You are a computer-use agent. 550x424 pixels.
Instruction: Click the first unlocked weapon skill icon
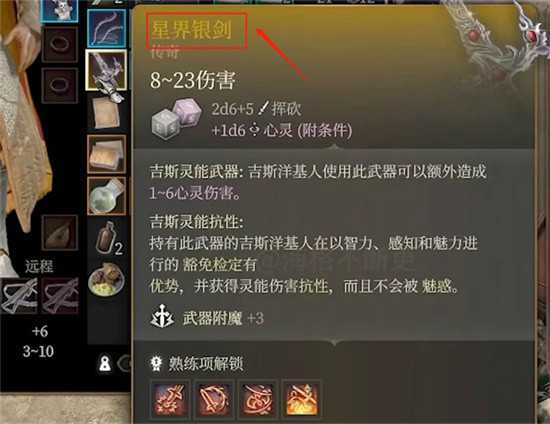pos(170,399)
